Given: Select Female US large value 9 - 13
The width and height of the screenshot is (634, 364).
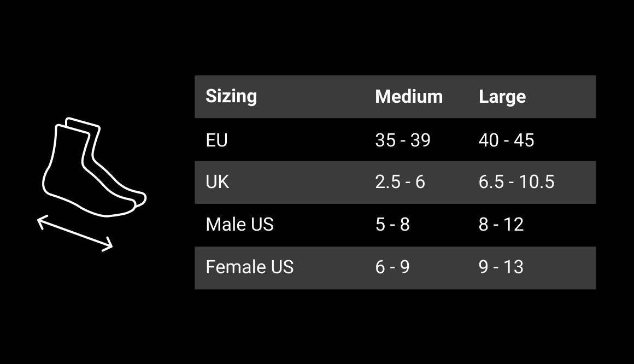Looking at the screenshot, I should click(x=501, y=267).
